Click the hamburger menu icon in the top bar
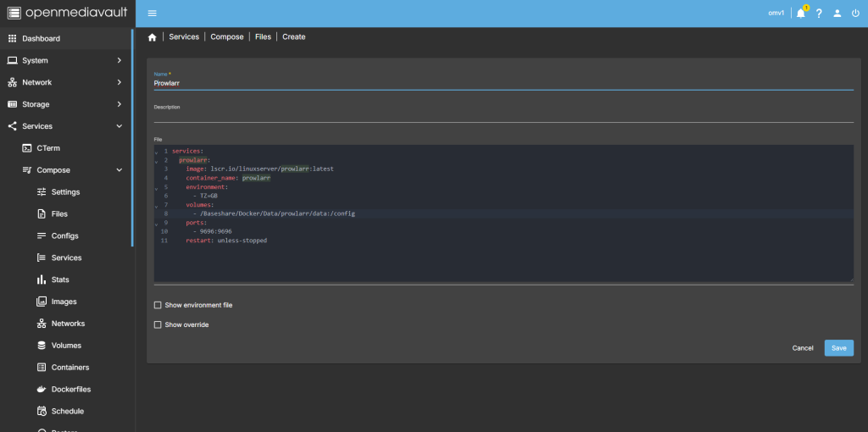This screenshot has height=432, width=868. point(152,14)
